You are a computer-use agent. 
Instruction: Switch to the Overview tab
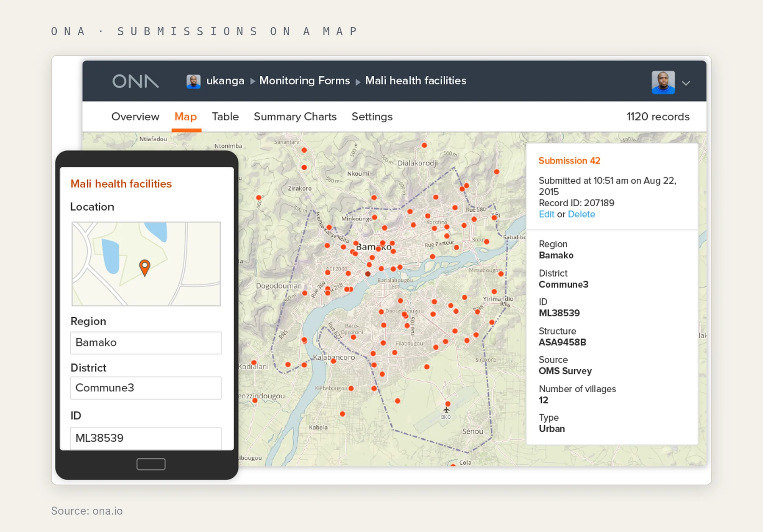point(135,116)
